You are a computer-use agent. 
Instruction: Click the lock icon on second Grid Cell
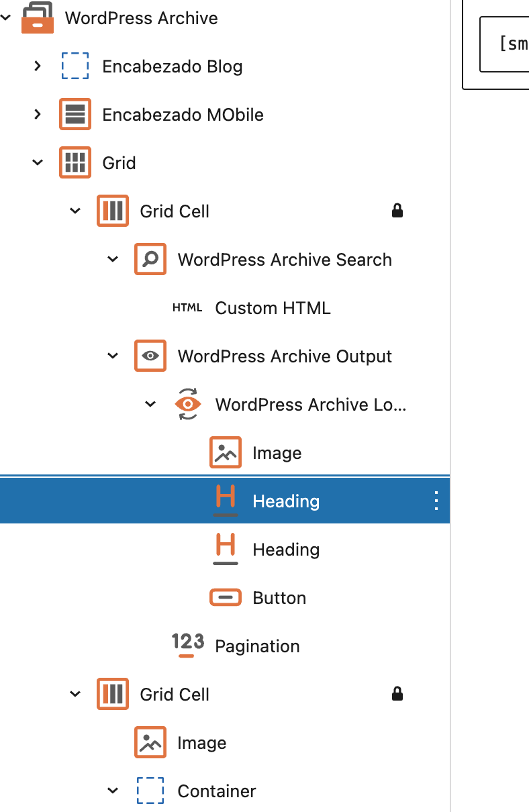coord(397,694)
